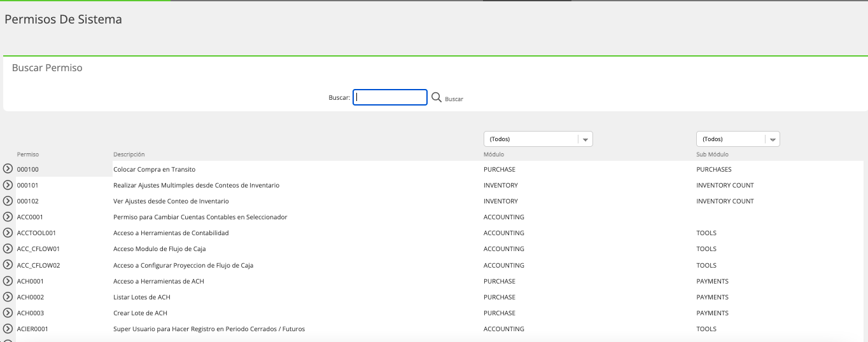Click description Super Usuario para Hacer Registro
The width and height of the screenshot is (868, 342).
(x=209, y=329)
